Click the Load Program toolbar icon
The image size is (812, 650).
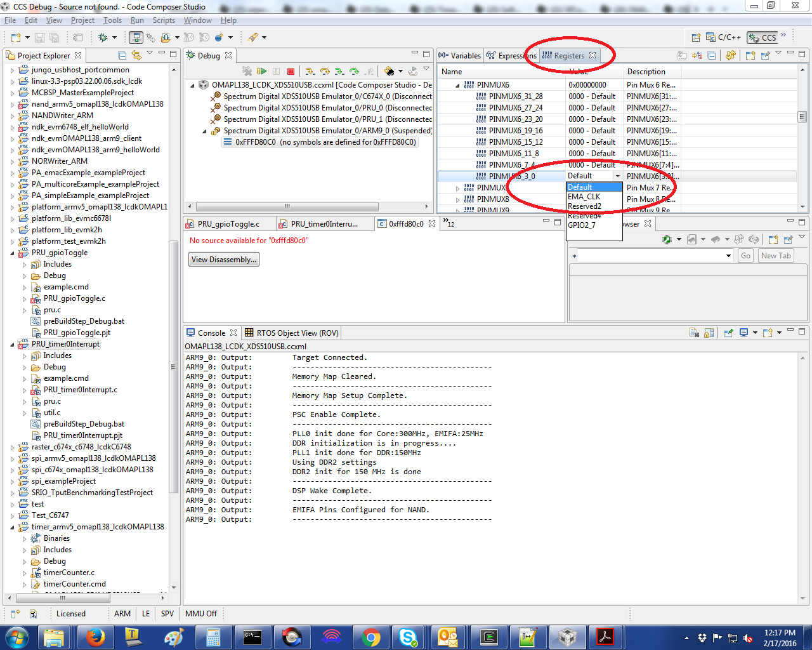[x=165, y=38]
